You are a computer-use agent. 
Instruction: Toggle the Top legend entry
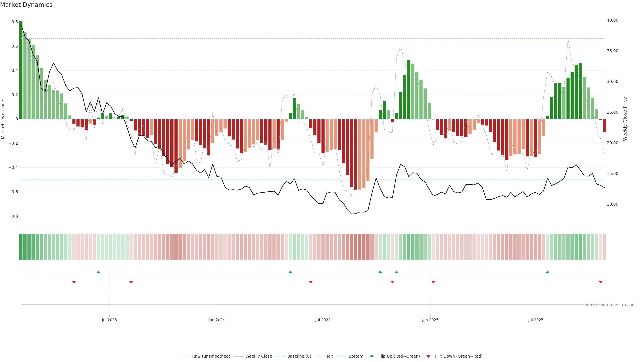[330, 356]
